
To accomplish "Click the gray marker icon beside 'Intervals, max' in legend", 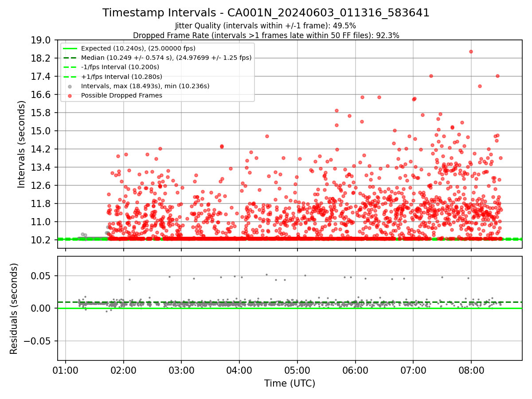I will click(x=70, y=86).
